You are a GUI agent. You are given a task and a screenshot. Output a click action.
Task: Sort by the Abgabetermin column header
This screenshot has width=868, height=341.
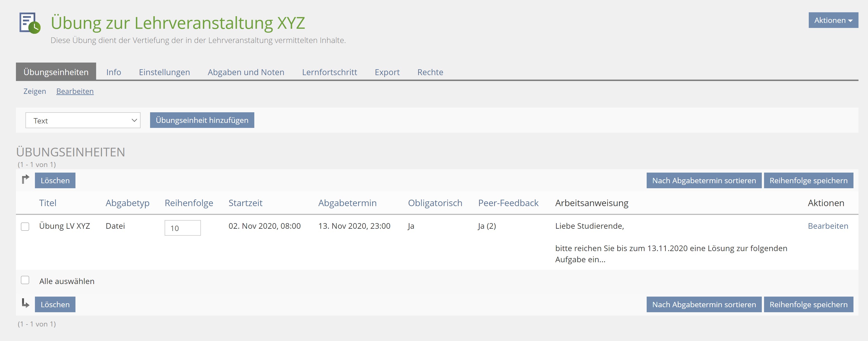347,203
